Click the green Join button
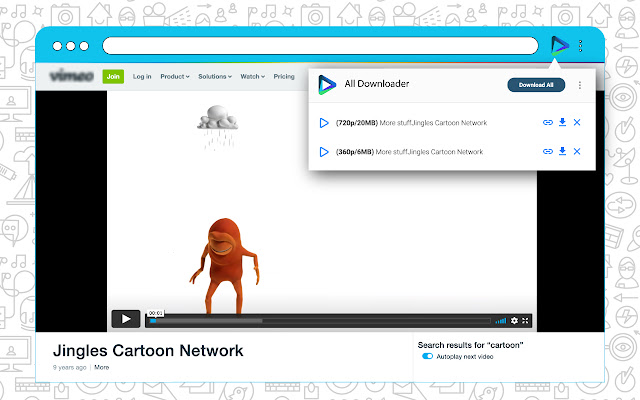The height and width of the screenshot is (400, 640). (x=113, y=76)
